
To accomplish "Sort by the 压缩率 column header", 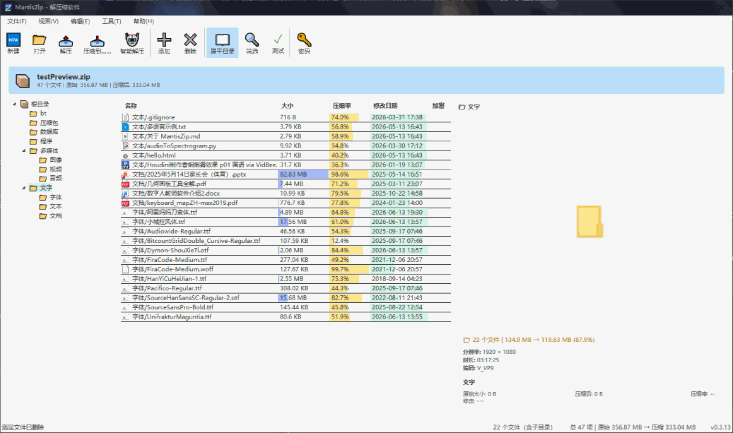I will [342, 106].
